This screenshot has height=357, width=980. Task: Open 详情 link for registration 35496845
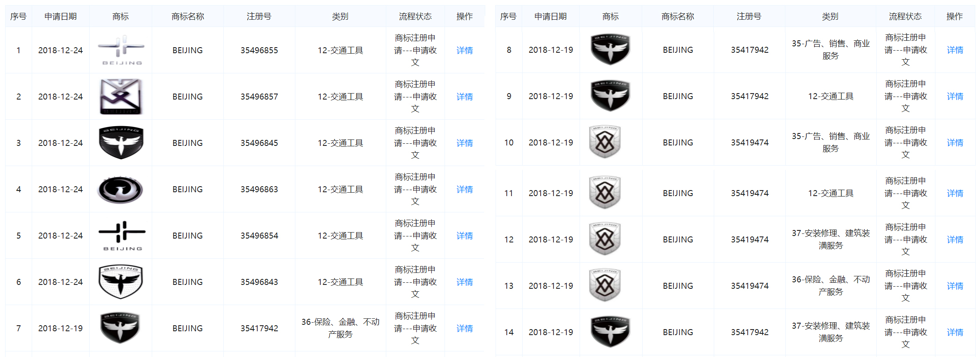(x=464, y=143)
